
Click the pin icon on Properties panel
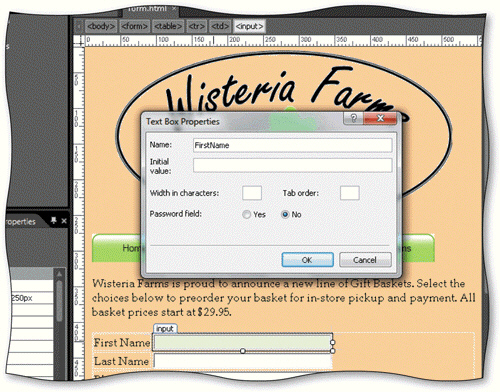coord(53,220)
